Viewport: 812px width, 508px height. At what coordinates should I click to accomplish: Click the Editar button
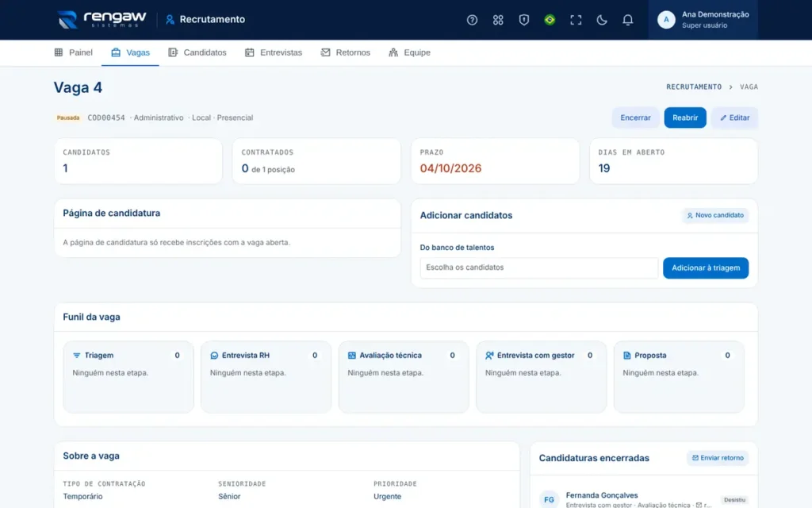734,117
